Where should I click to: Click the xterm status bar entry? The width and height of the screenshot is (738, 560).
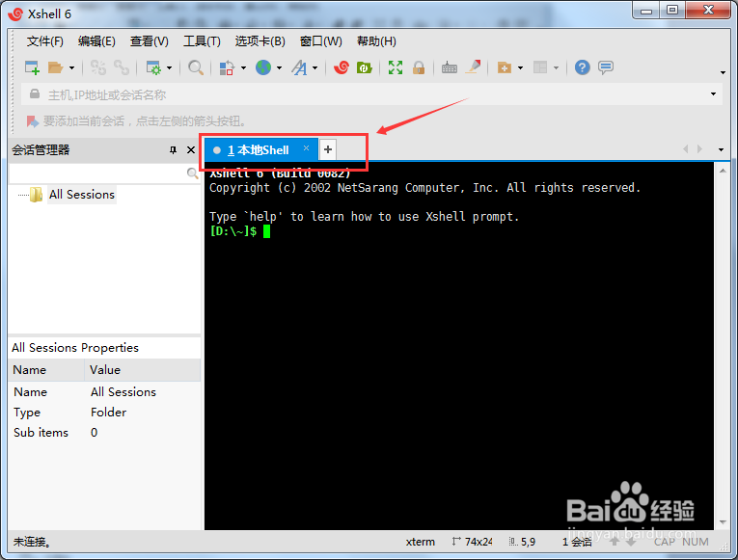421,542
